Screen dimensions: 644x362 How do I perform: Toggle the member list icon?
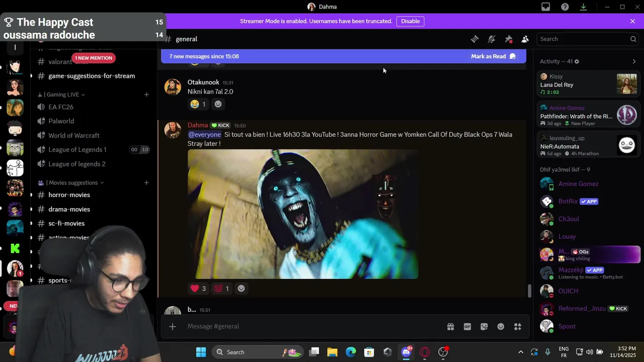point(525,39)
